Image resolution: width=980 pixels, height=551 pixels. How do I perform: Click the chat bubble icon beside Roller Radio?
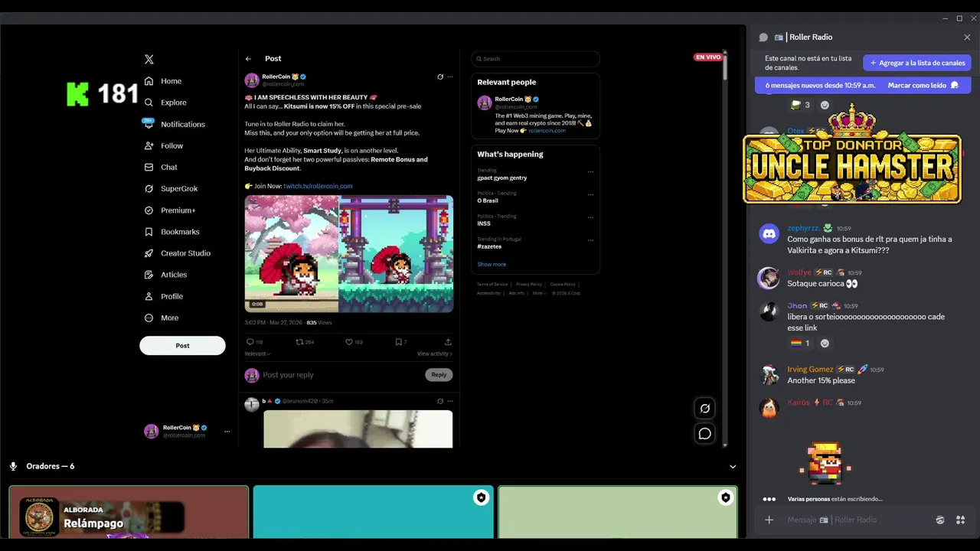click(763, 37)
